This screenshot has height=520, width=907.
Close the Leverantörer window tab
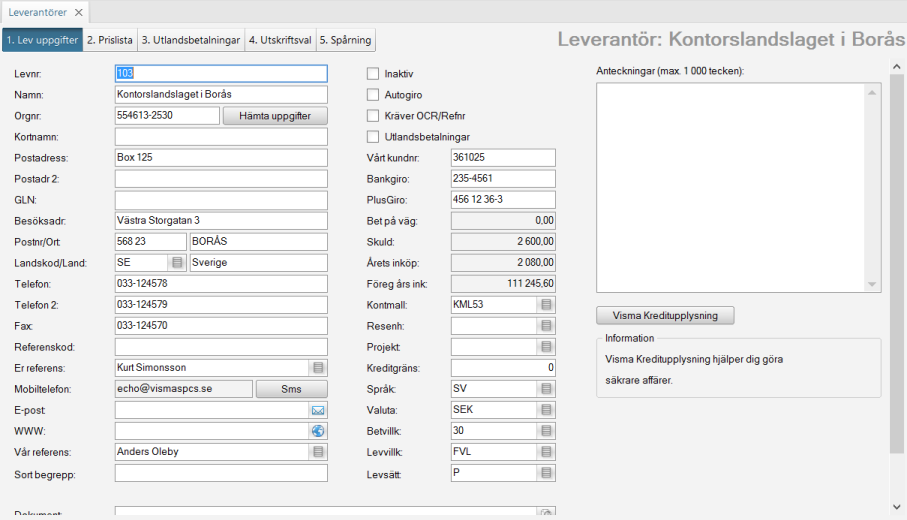[x=79, y=12]
